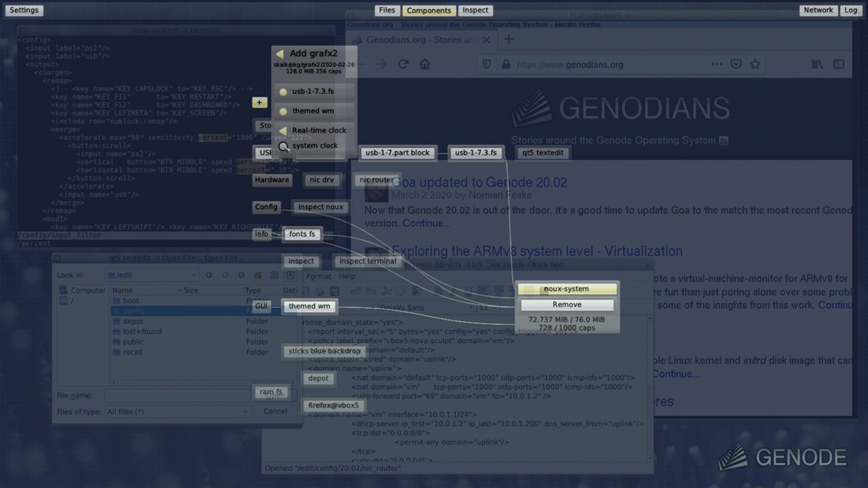Select the nic router component
This screenshot has height=488, width=868.
click(376, 180)
